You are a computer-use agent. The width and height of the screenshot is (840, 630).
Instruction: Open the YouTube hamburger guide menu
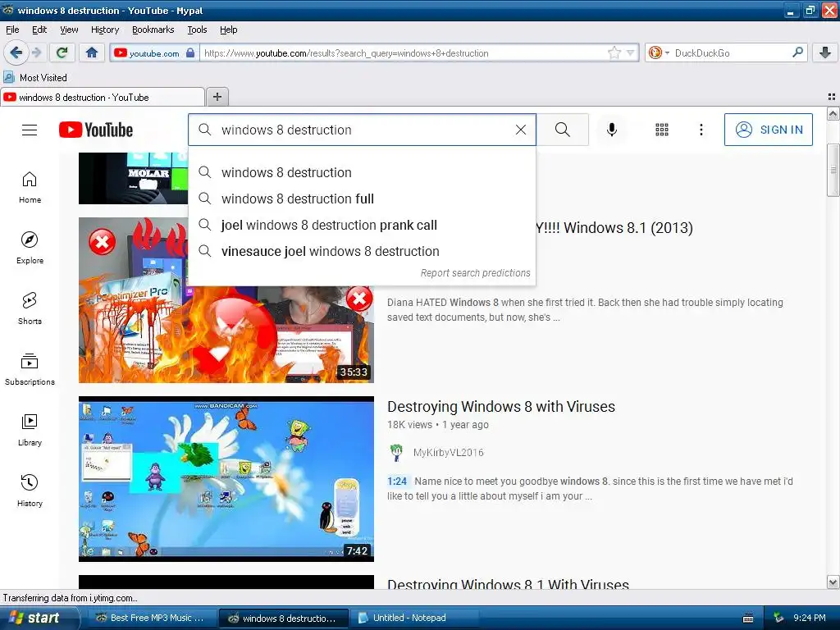click(x=30, y=130)
